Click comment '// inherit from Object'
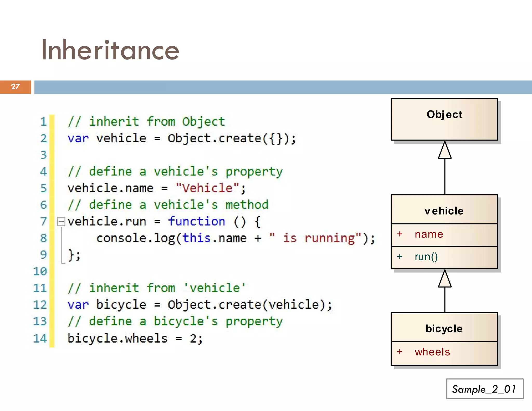The height and width of the screenshot is (411, 532). [x=146, y=122]
